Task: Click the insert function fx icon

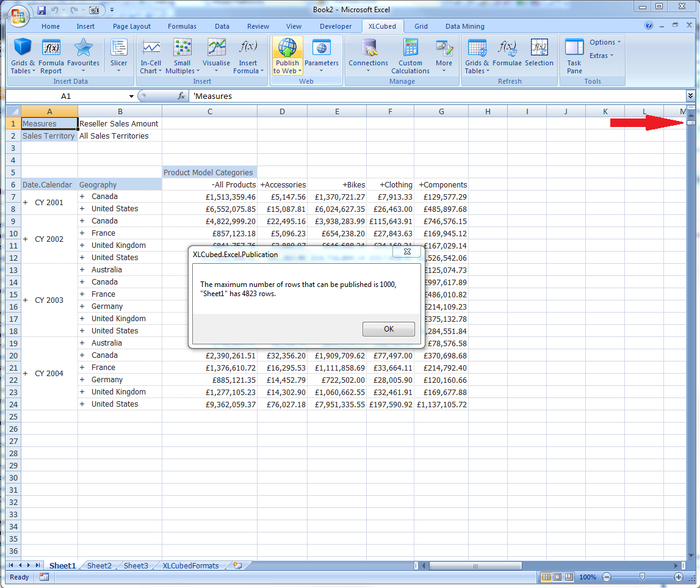Action: coord(181,96)
